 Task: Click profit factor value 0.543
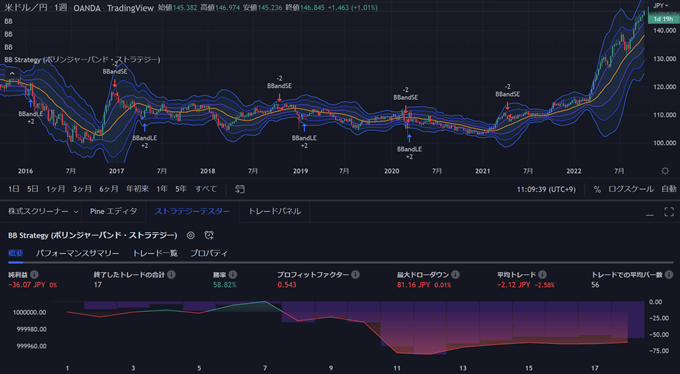coord(287,285)
